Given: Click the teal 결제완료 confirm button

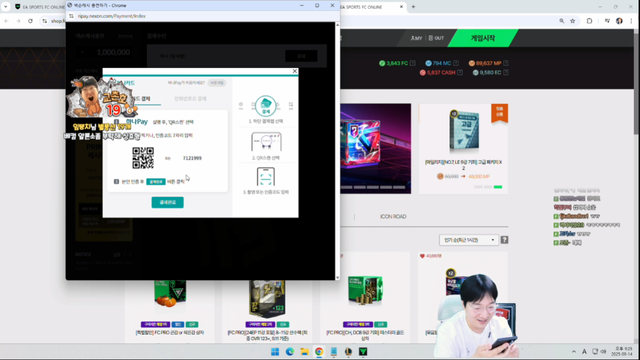Looking at the screenshot, I should pos(167,202).
